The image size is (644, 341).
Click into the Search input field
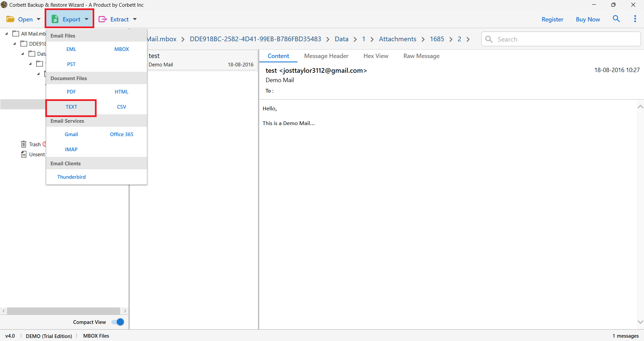(561, 39)
